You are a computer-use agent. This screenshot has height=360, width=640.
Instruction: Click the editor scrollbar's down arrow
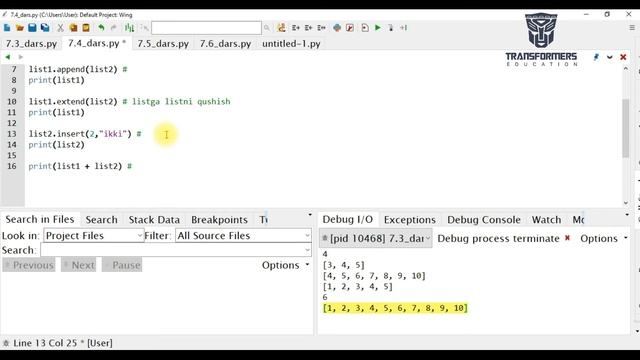pos(626,203)
